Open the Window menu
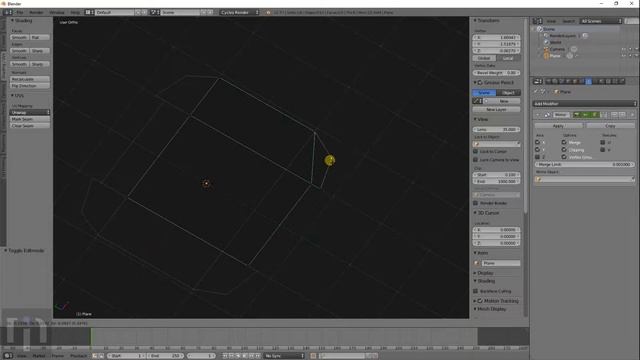The height and width of the screenshot is (360, 640). point(57,12)
